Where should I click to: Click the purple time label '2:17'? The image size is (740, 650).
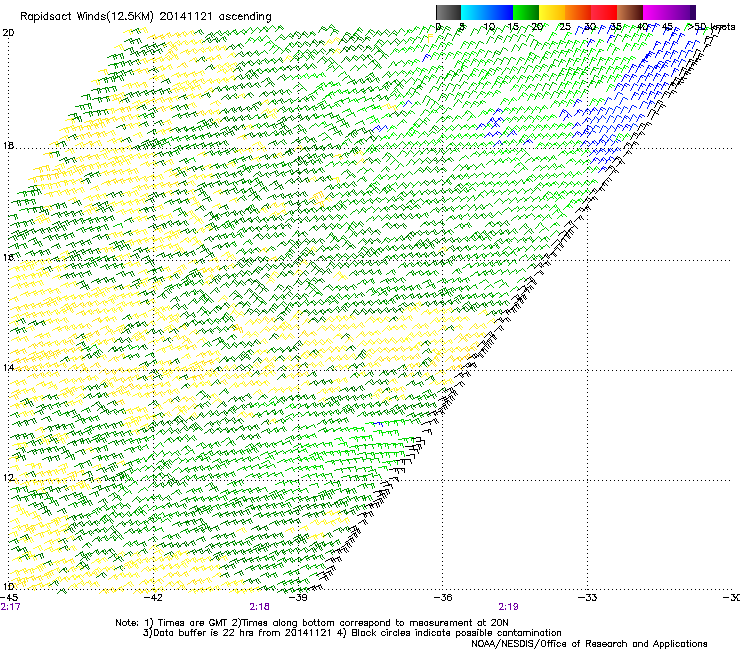point(10,607)
